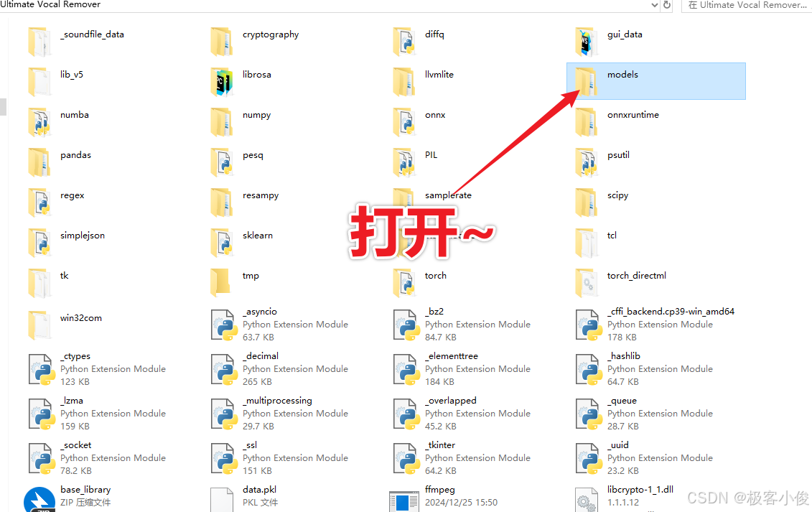
Task: Select the _ssl module icon
Action: click(x=224, y=459)
